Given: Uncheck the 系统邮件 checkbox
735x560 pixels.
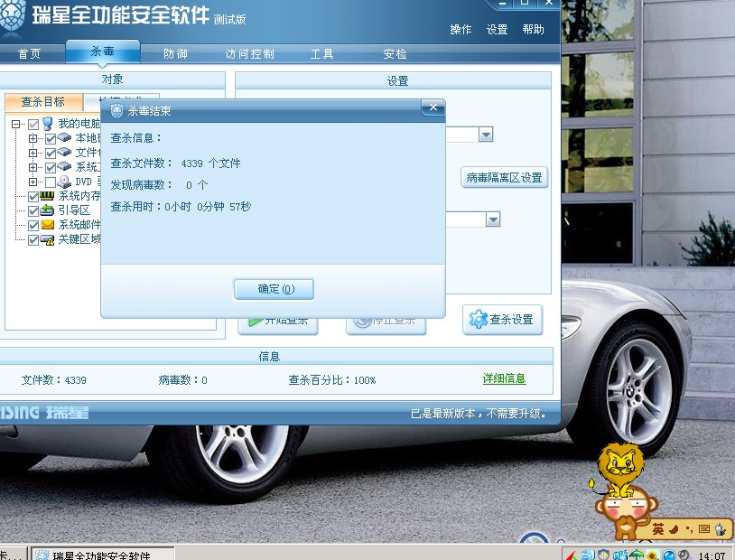Looking at the screenshot, I should click(x=33, y=226).
